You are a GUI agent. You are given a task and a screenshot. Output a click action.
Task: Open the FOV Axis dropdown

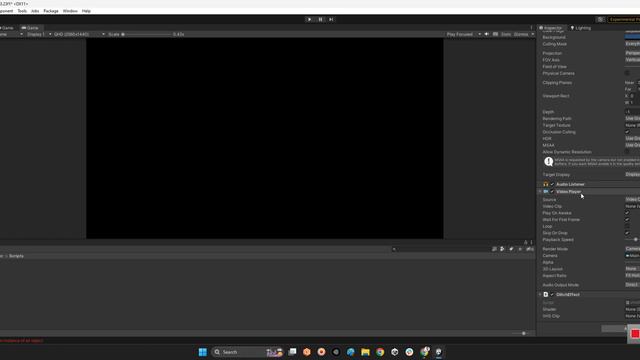[x=632, y=60]
